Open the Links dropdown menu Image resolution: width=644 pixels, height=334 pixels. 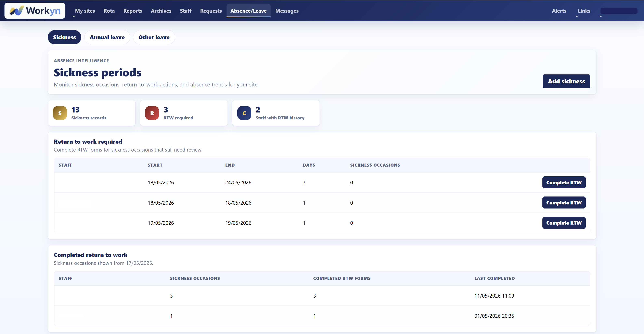(584, 11)
